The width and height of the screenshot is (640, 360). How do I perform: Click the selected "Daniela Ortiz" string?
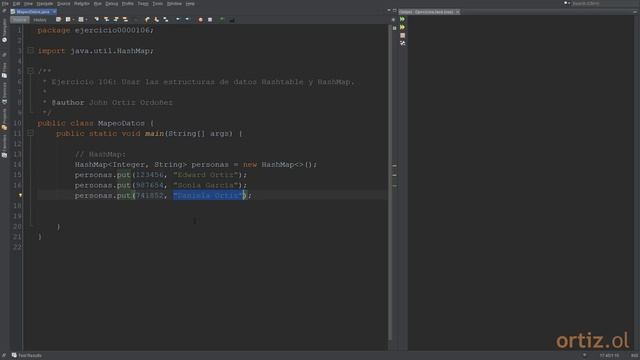[208, 196]
